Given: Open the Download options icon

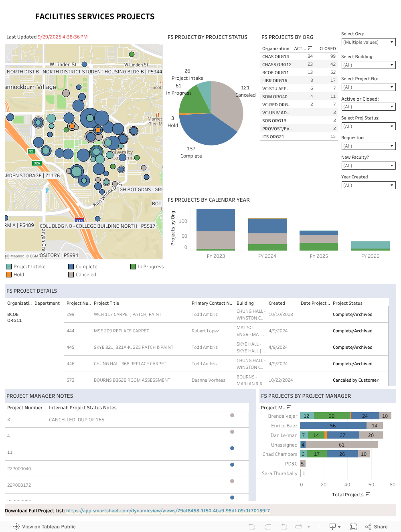Looking at the screenshot, I should [334, 527].
